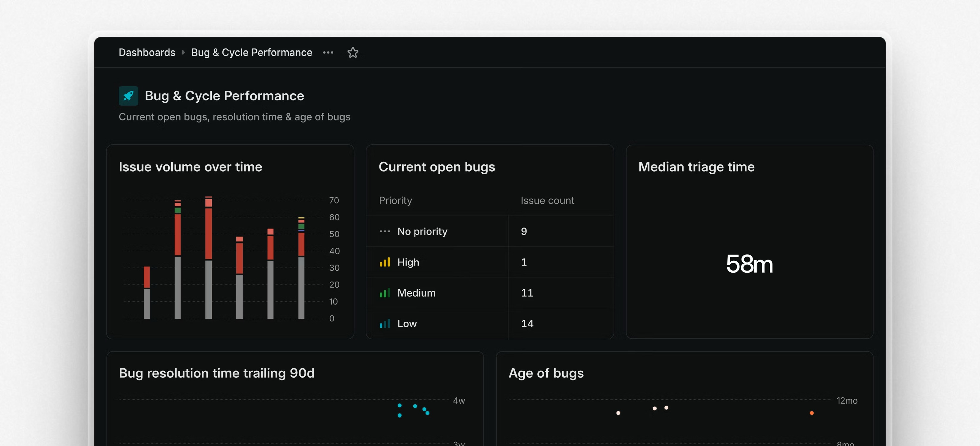Click Bug resolution time trailing 90d title
The image size is (980, 446).
tap(216, 373)
